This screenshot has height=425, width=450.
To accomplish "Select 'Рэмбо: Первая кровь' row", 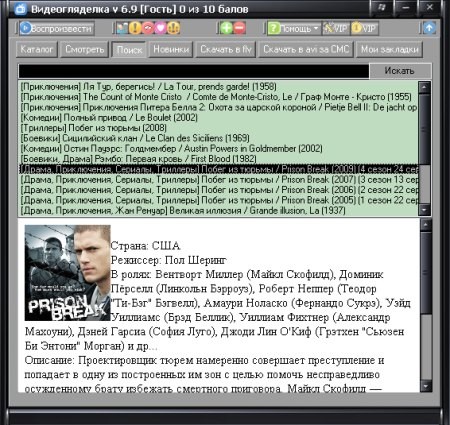I will click(218, 159).
